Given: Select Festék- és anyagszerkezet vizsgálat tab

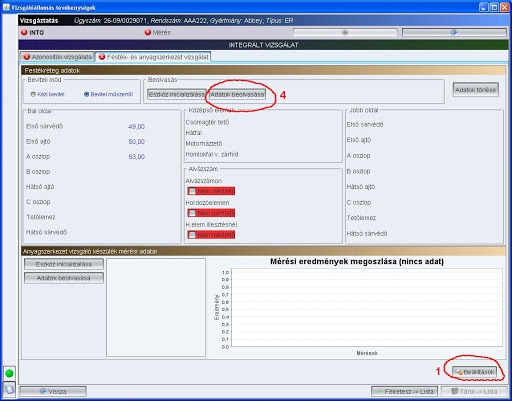Looking at the screenshot, I should click(x=153, y=57).
